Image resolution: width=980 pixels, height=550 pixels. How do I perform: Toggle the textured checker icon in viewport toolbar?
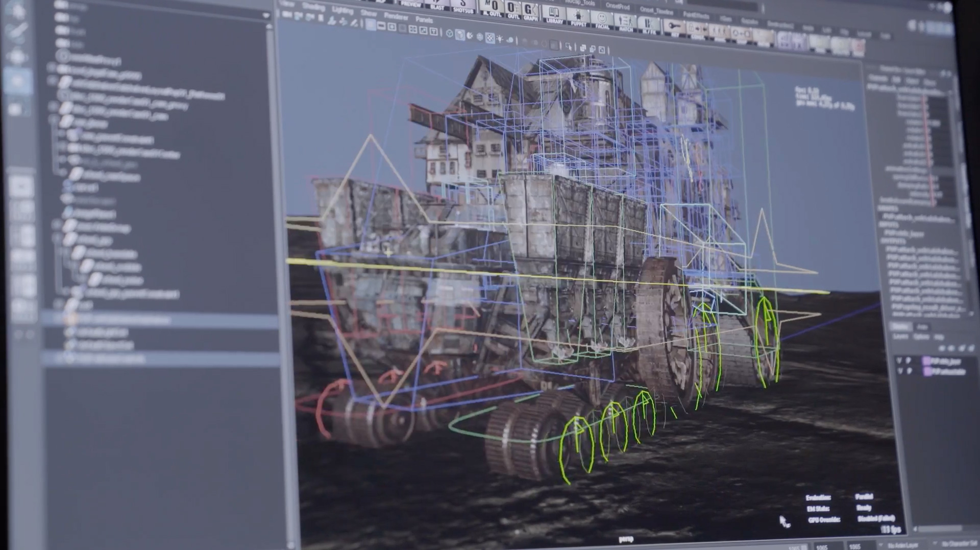pyautogui.click(x=489, y=38)
